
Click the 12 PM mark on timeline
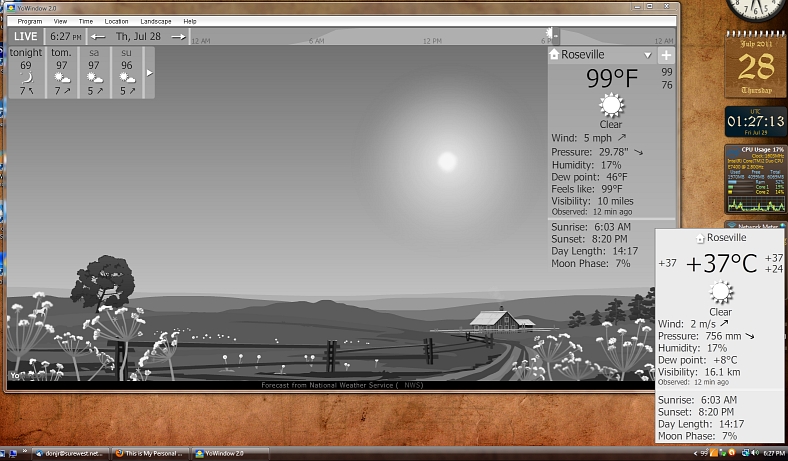pos(432,41)
